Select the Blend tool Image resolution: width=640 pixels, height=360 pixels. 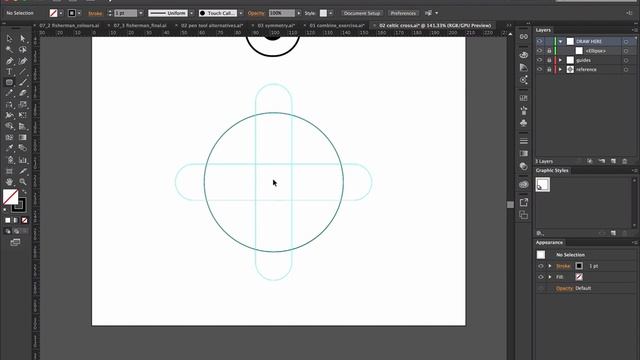[x=23, y=148]
